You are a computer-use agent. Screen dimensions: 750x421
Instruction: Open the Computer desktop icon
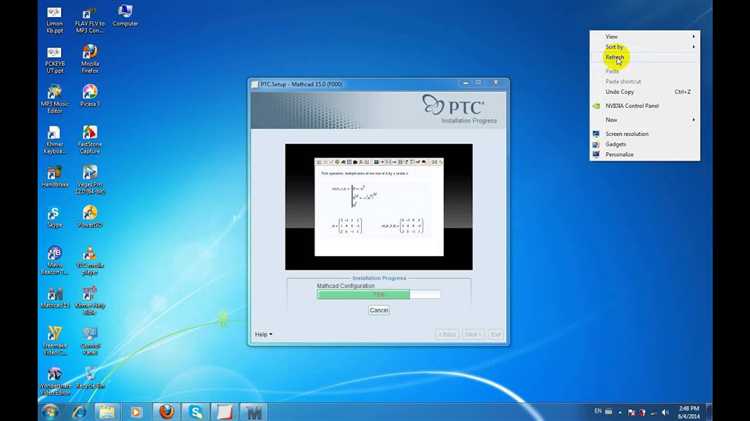tap(125, 15)
